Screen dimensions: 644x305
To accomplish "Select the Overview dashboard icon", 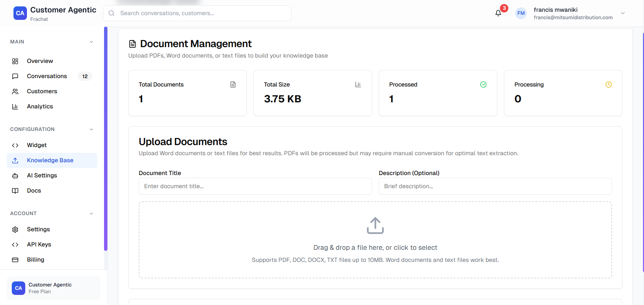I will pos(15,61).
